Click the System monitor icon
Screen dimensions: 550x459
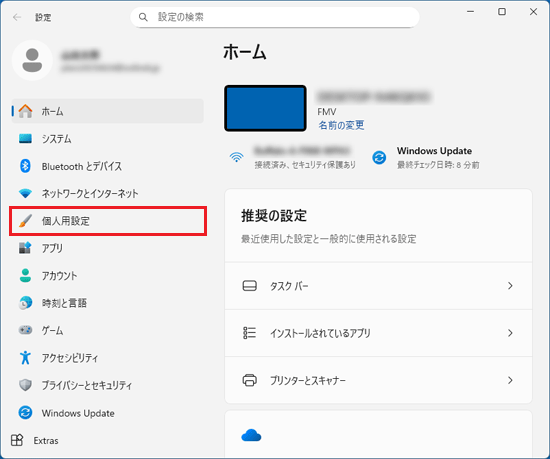click(25, 139)
